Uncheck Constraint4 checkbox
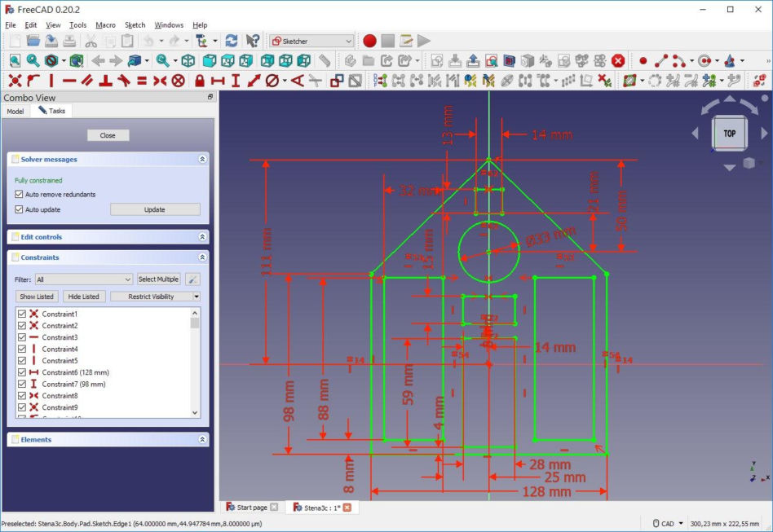This screenshot has width=773, height=532. click(x=22, y=350)
